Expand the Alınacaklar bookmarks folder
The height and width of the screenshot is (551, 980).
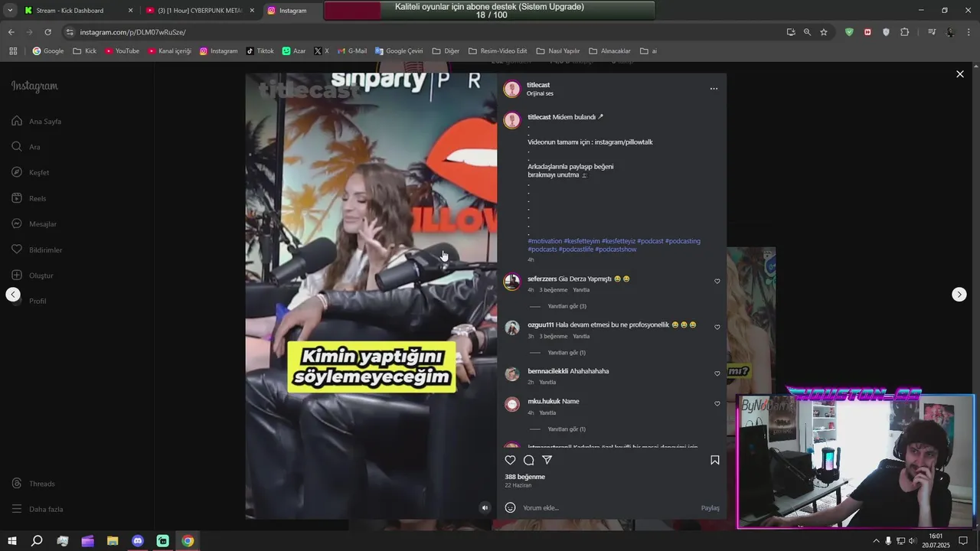pos(609,51)
